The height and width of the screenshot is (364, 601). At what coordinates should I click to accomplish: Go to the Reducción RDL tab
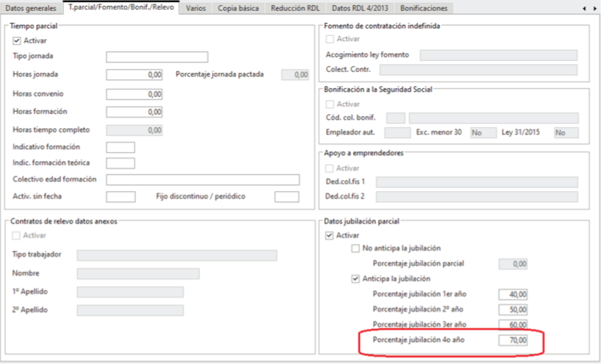(x=296, y=8)
